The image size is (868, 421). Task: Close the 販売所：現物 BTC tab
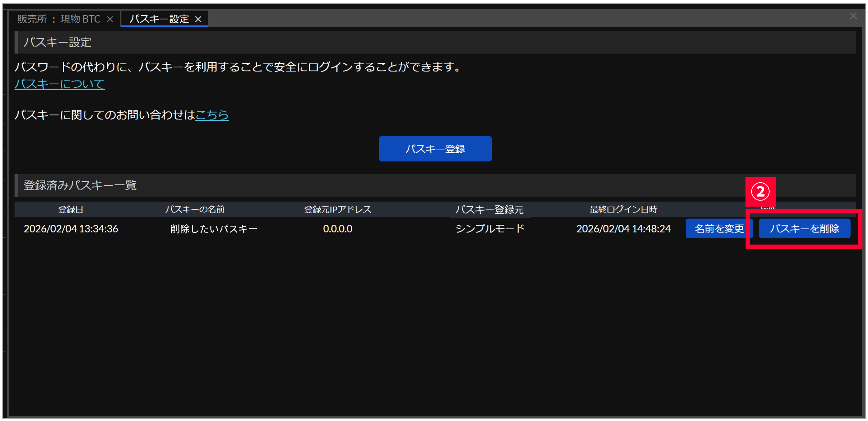(110, 19)
